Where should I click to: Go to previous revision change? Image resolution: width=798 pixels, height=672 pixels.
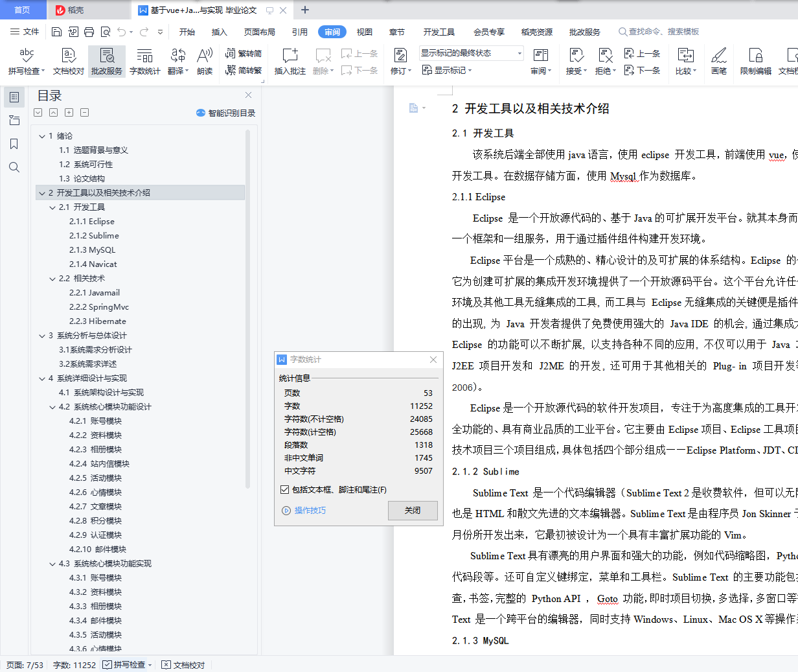click(642, 53)
